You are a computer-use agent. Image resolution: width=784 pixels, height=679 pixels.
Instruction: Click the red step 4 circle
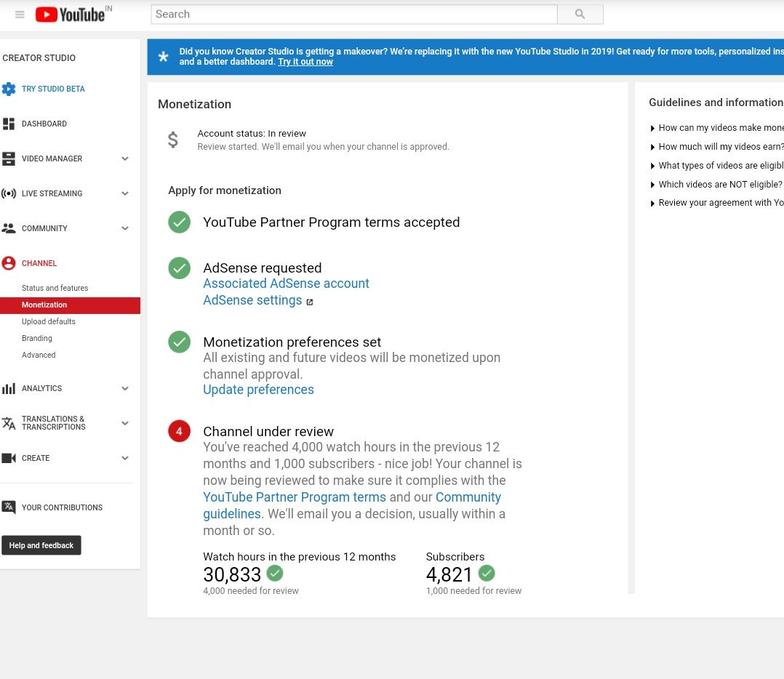(x=179, y=431)
